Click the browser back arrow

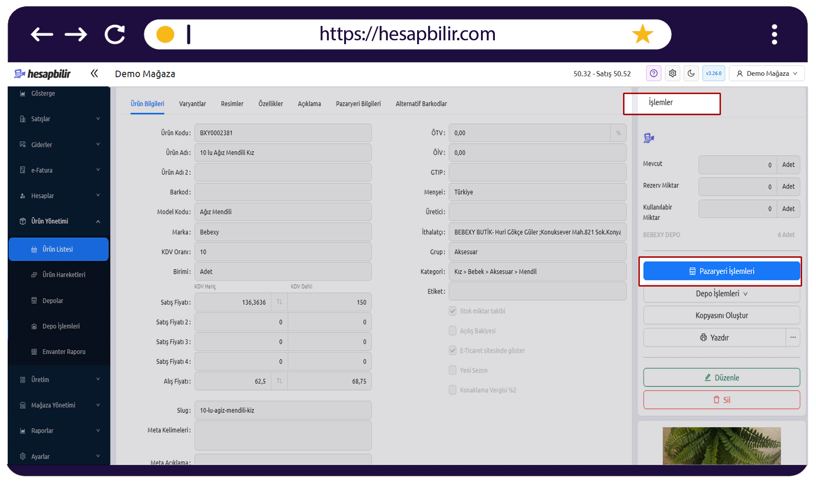pos(42,35)
